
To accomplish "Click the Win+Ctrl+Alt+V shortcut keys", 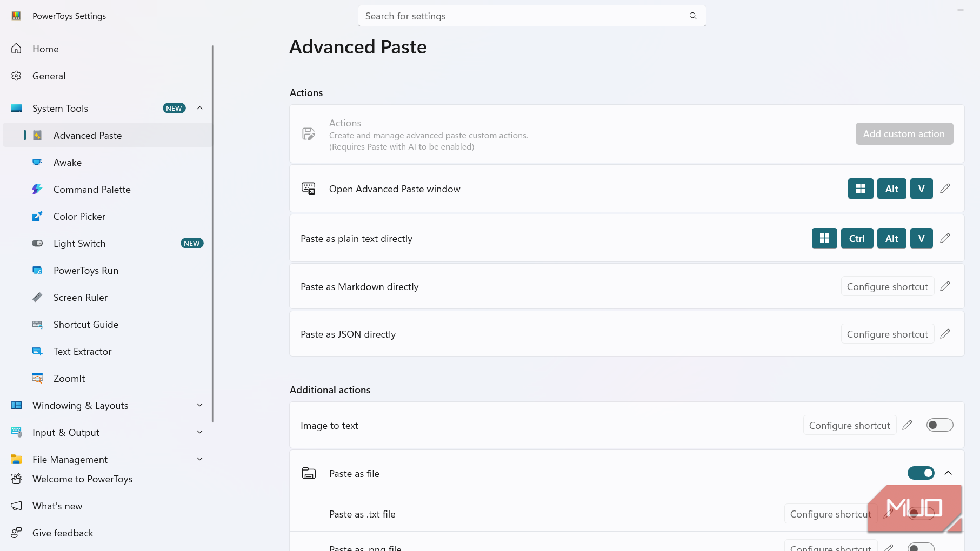I will (872, 238).
